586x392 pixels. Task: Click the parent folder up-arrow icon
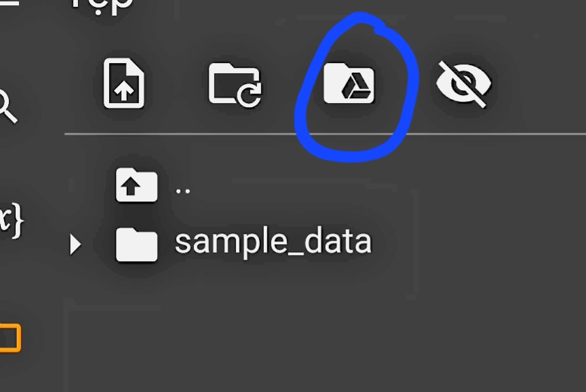point(136,185)
